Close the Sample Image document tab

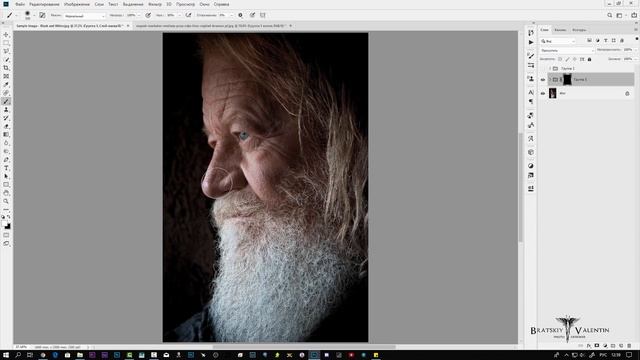click(x=128, y=26)
